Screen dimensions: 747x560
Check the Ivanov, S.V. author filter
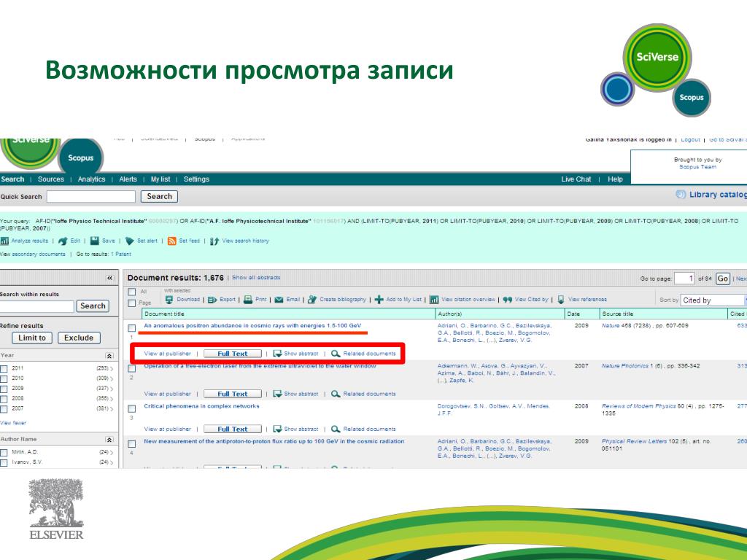tap(4, 462)
